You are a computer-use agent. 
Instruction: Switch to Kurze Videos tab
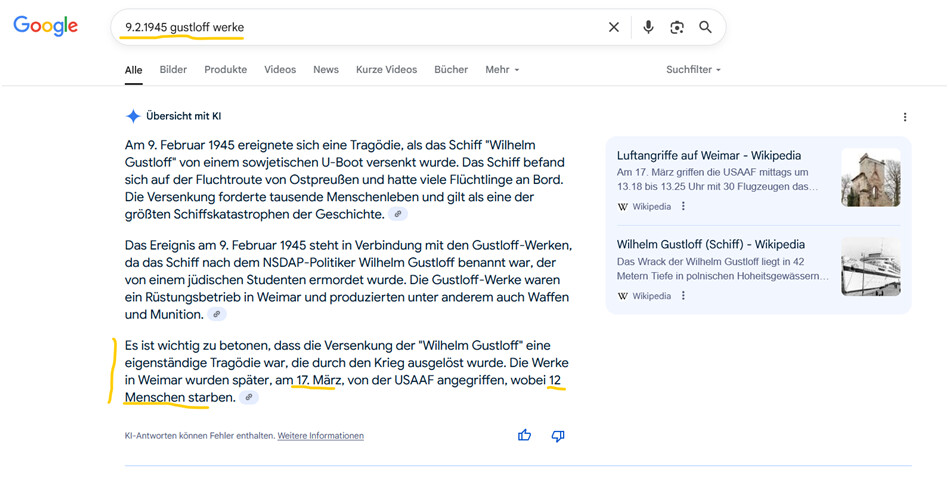click(386, 70)
